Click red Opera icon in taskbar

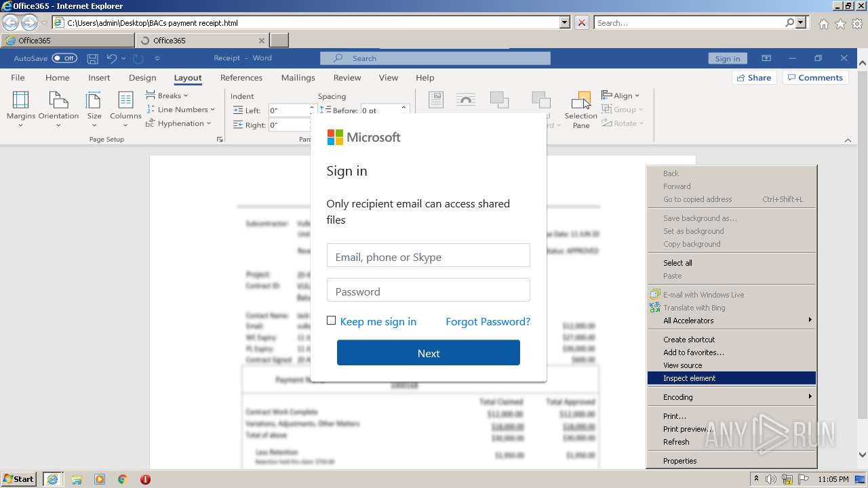(x=145, y=479)
